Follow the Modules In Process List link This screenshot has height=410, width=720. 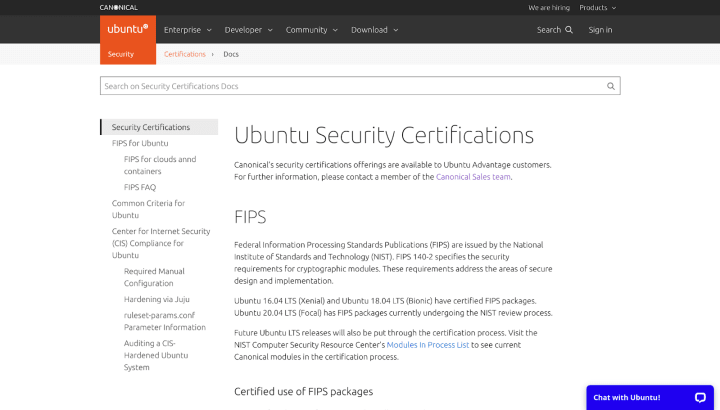(428, 345)
